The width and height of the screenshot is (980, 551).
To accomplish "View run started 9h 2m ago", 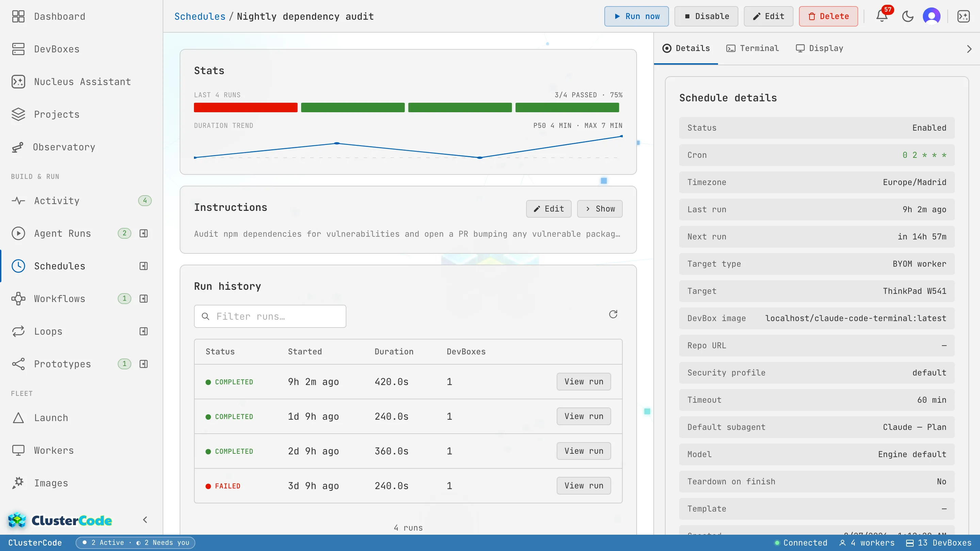I will (x=584, y=381).
